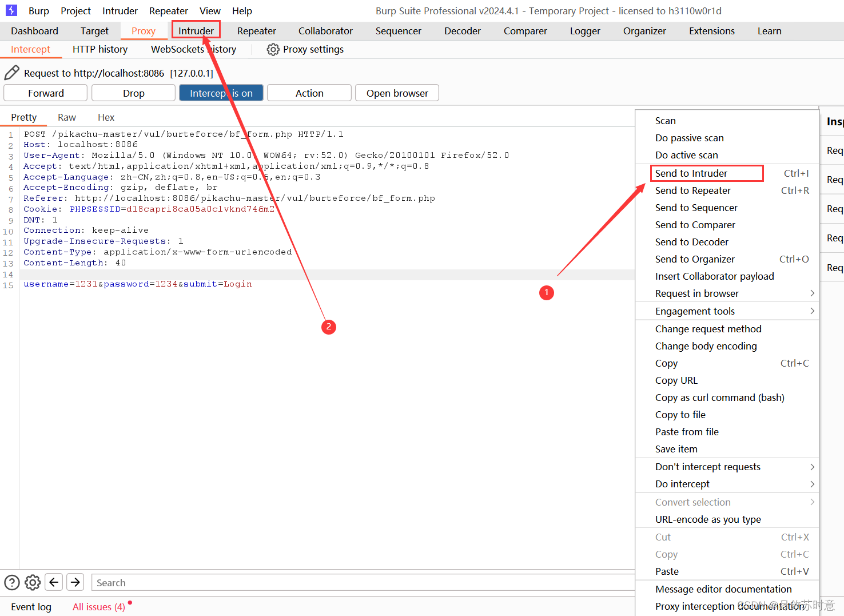This screenshot has width=844, height=616.
Task: Choose Send to Sequencer menu entry
Action: 727,208
